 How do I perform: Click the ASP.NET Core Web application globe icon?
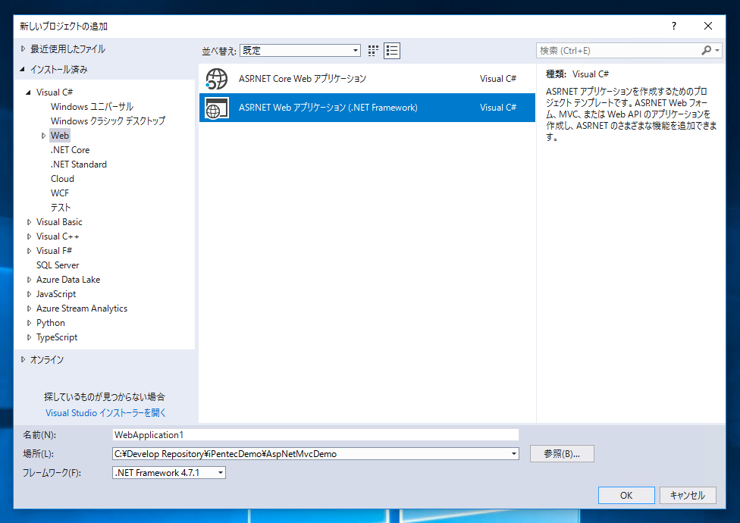point(217,79)
